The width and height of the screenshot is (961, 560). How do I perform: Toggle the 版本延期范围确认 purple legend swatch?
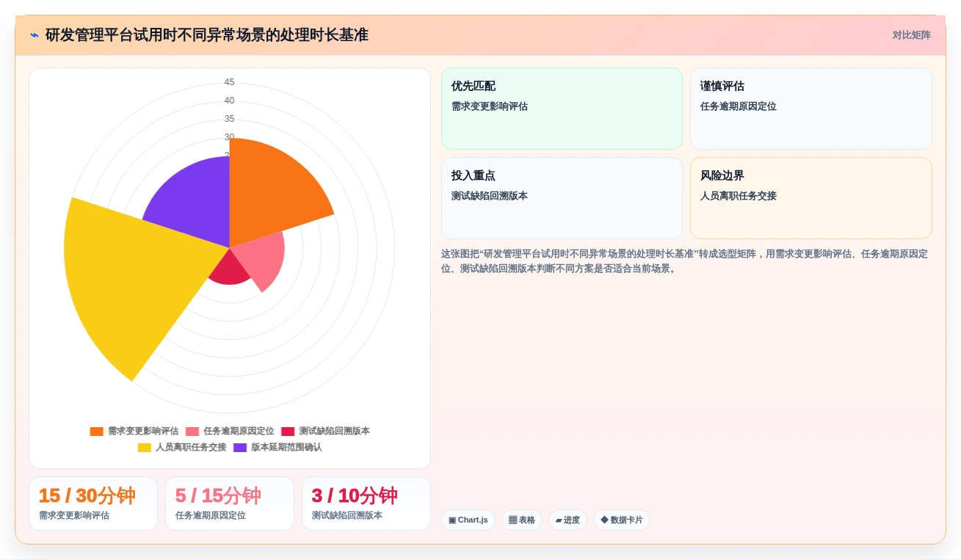pos(240,448)
